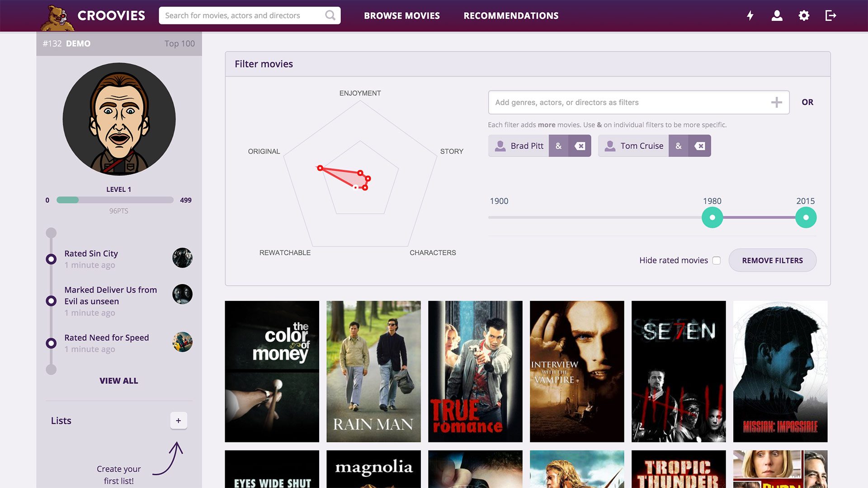Click the plus icon to add a filter
Image resolution: width=868 pixels, height=488 pixels.
click(x=776, y=103)
